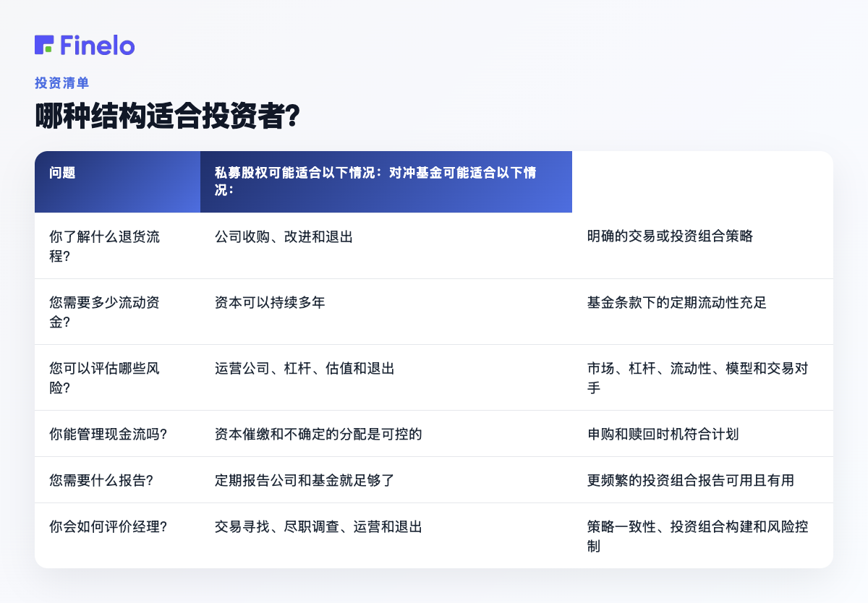
Task: Click the cell 交易寻找、尽职调查、运营和退出
Action: 318,526
